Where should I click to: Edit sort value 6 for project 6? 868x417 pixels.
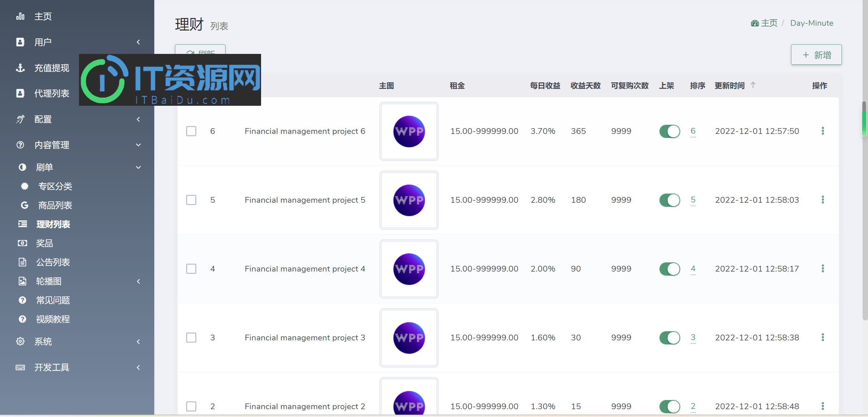[x=693, y=131]
